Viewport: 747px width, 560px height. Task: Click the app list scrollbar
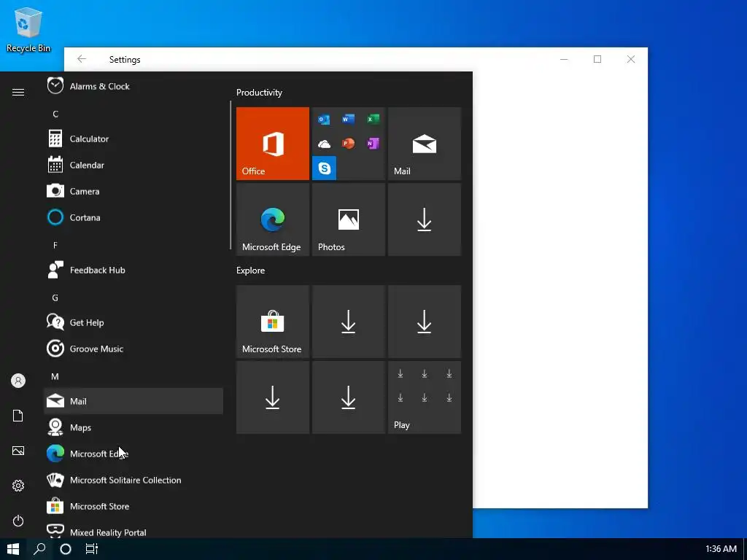tap(231, 175)
